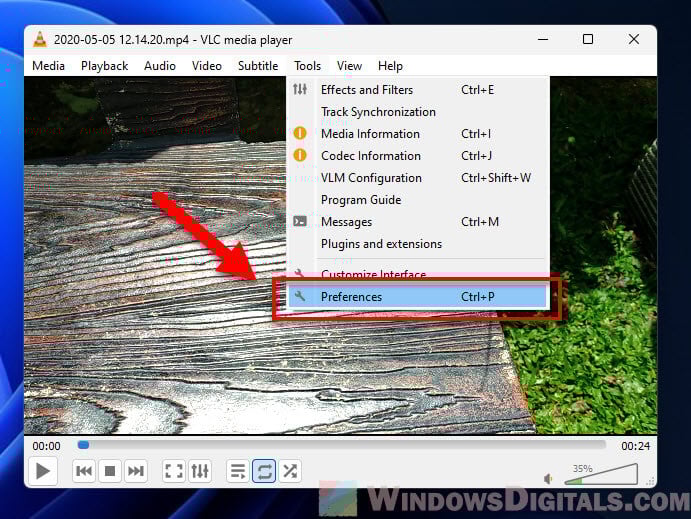Open the Playback menu

(104, 66)
